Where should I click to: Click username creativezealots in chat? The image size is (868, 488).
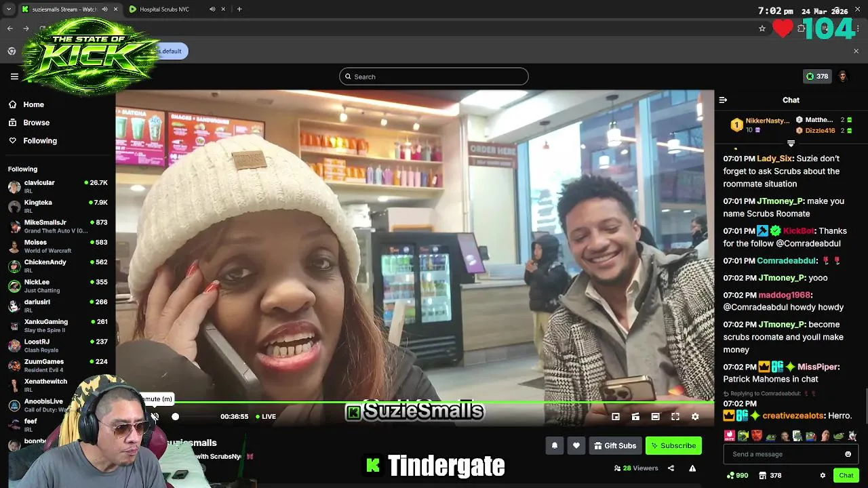tap(793, 415)
